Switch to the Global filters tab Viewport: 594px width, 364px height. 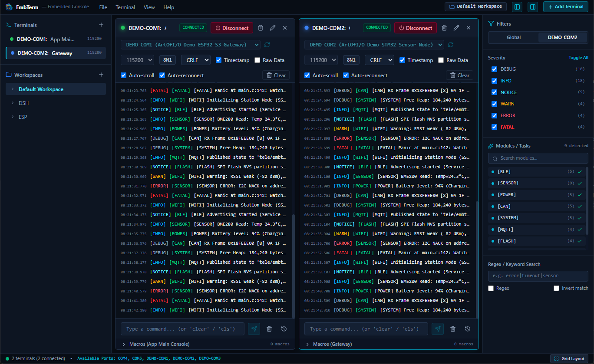(x=514, y=37)
